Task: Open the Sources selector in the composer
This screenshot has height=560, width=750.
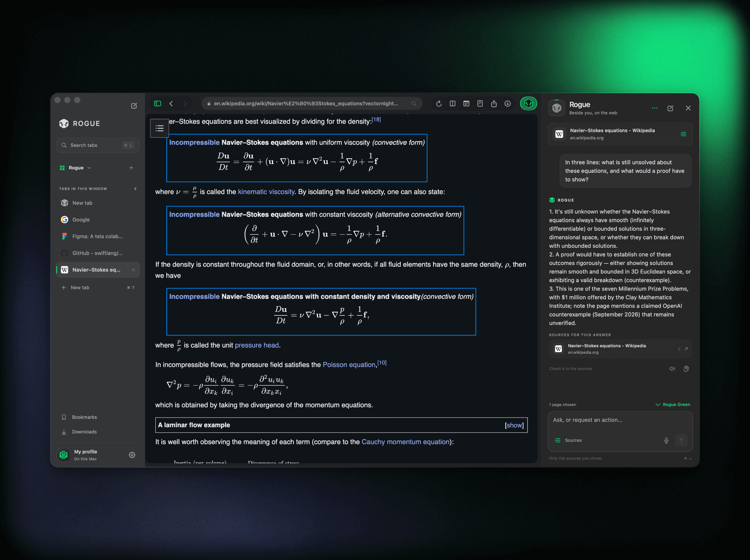Action: click(x=568, y=440)
